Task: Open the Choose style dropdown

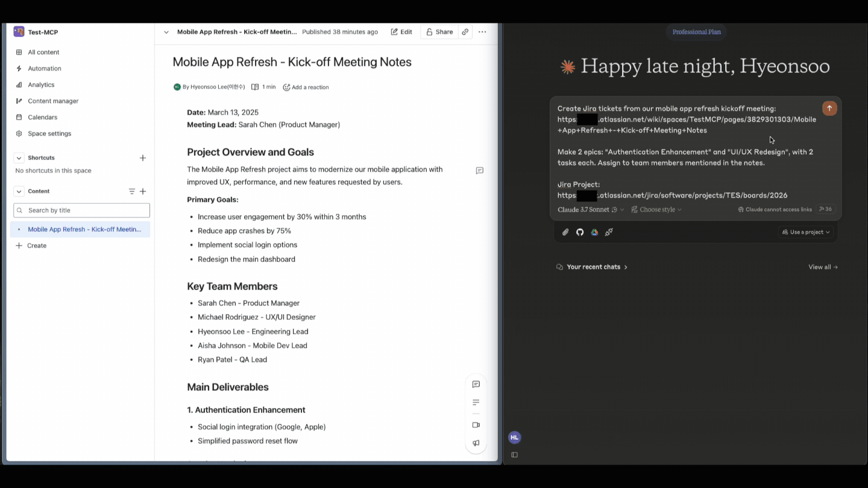Action: point(656,210)
